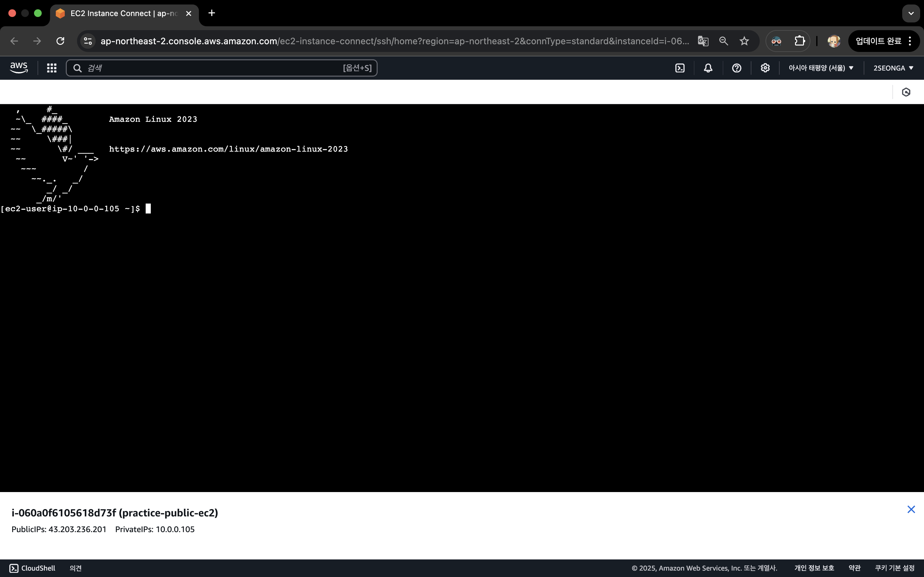Image resolution: width=924 pixels, height=577 pixels.
Task: Open the AWS services grid menu
Action: [x=52, y=68]
